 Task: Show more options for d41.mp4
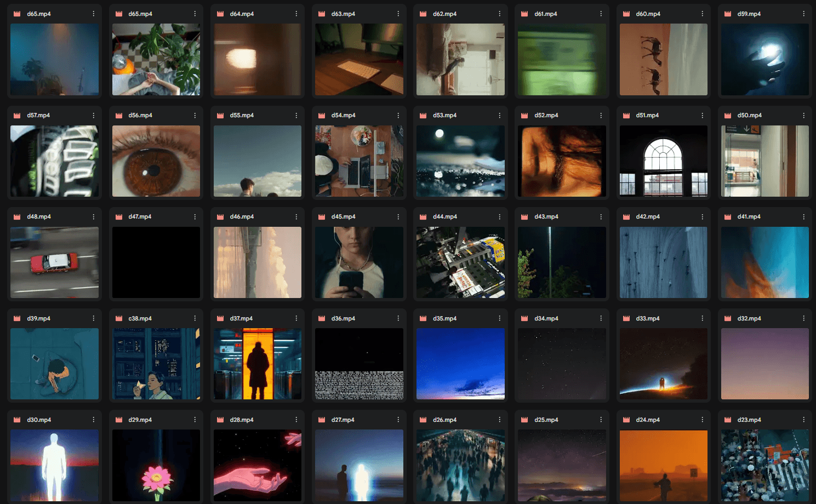pos(804,217)
